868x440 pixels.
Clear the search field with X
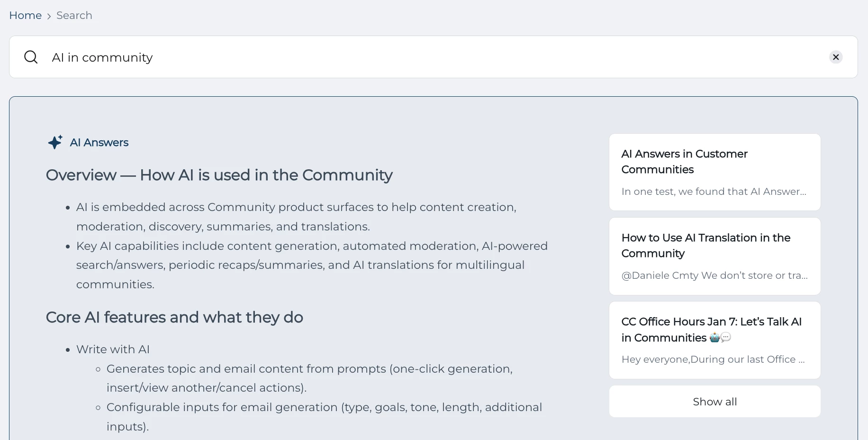(836, 57)
